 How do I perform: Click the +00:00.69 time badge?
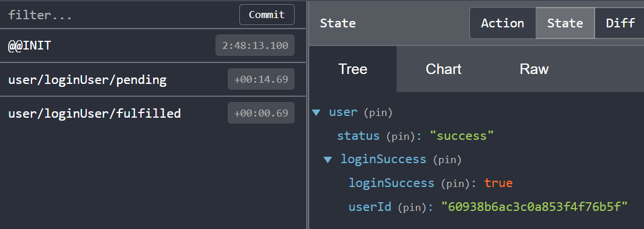click(261, 112)
